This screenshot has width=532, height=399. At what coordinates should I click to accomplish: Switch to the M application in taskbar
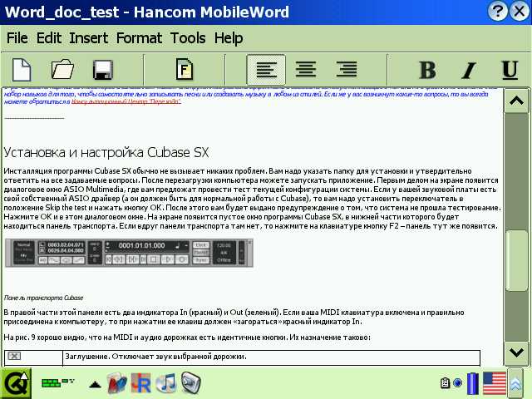[117, 382]
